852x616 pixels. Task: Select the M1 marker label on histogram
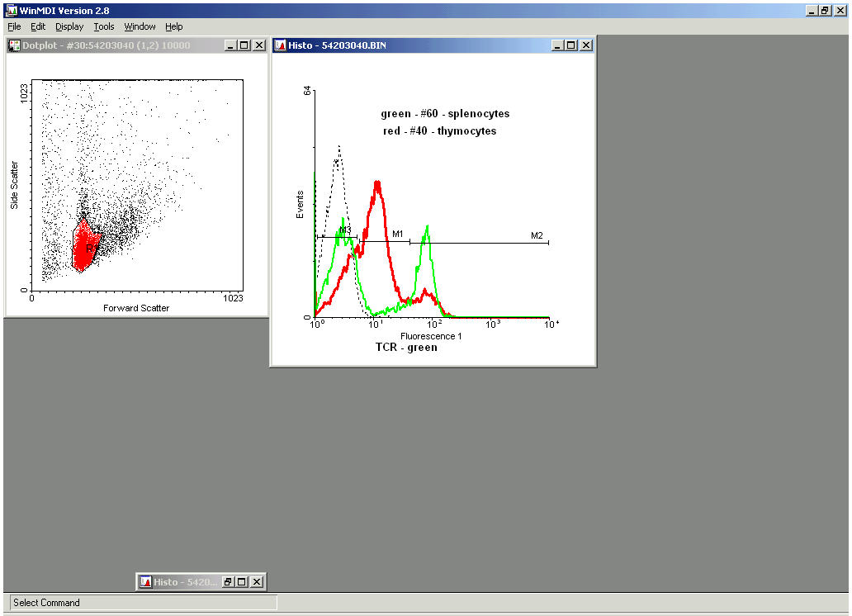click(x=397, y=235)
